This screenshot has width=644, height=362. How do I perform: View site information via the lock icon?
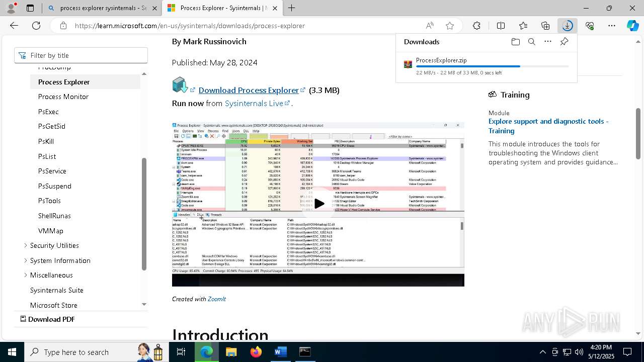63,26
